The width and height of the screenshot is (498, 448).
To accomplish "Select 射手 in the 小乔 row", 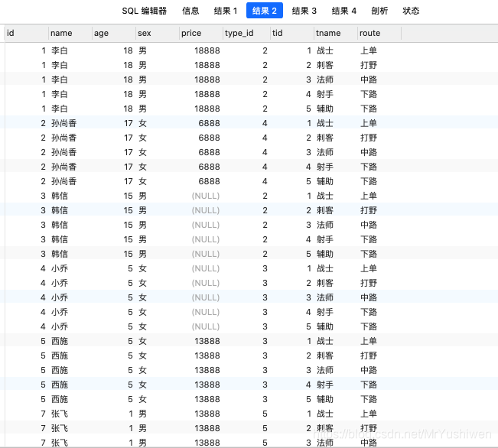I will [325, 313].
